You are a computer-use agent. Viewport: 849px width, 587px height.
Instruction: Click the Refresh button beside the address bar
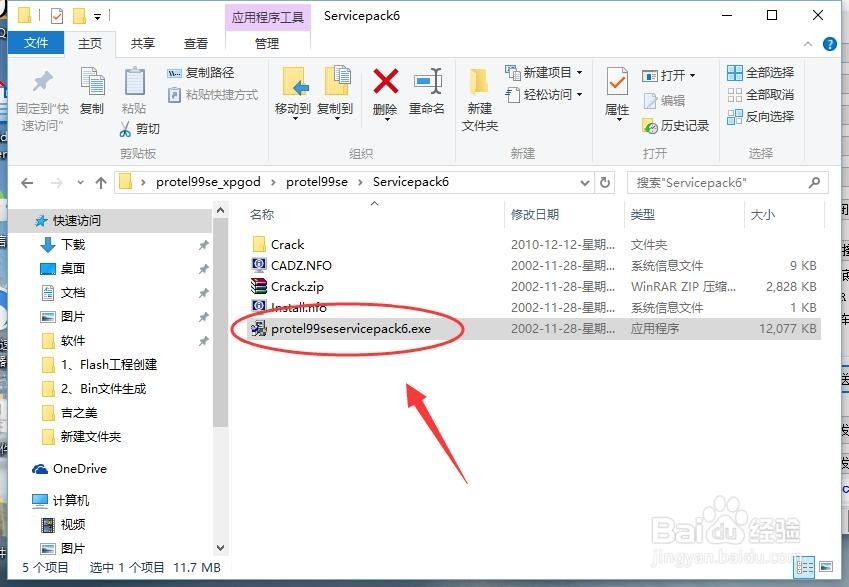point(605,183)
